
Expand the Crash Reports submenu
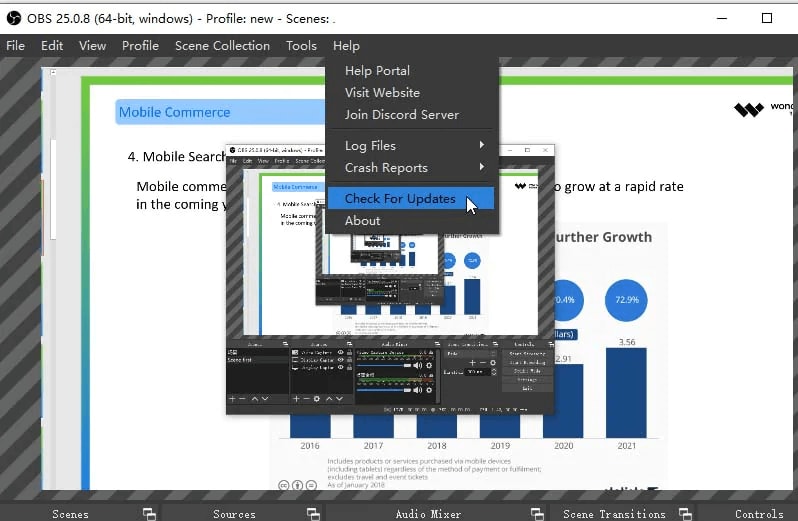pyautogui.click(x=411, y=167)
